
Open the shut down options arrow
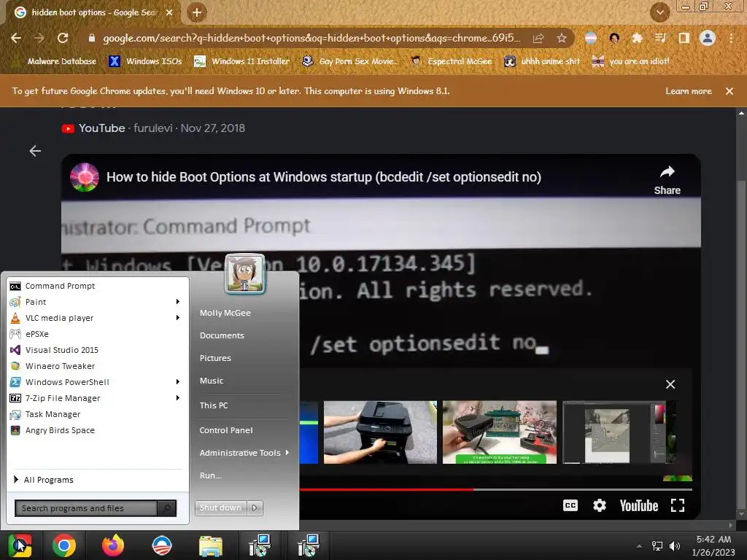255,507
